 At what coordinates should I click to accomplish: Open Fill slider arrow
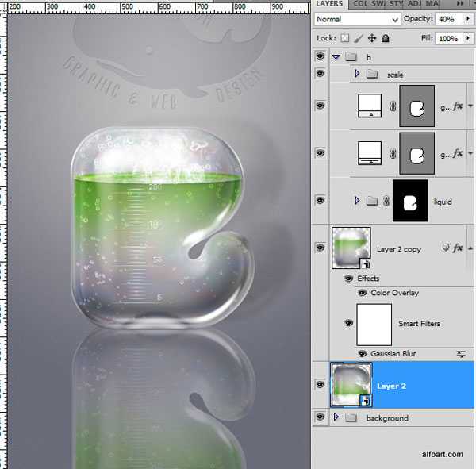pos(468,38)
